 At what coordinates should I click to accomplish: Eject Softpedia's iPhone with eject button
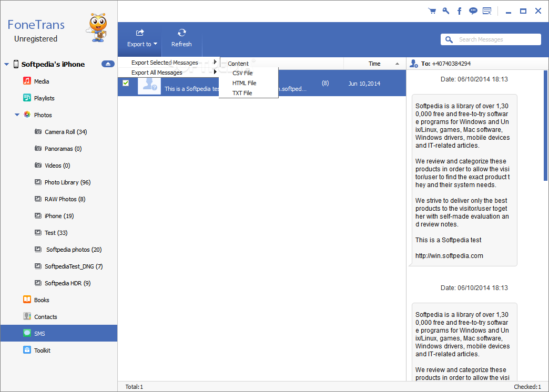click(x=108, y=64)
